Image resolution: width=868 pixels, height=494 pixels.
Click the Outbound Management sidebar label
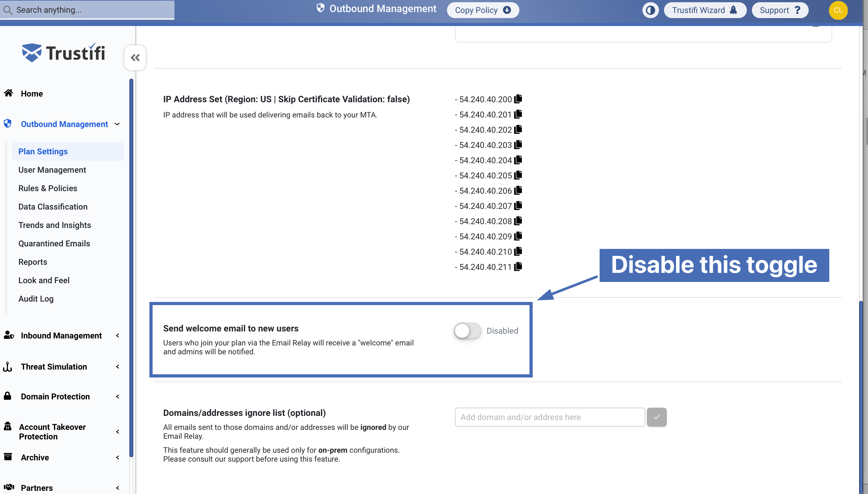click(64, 124)
